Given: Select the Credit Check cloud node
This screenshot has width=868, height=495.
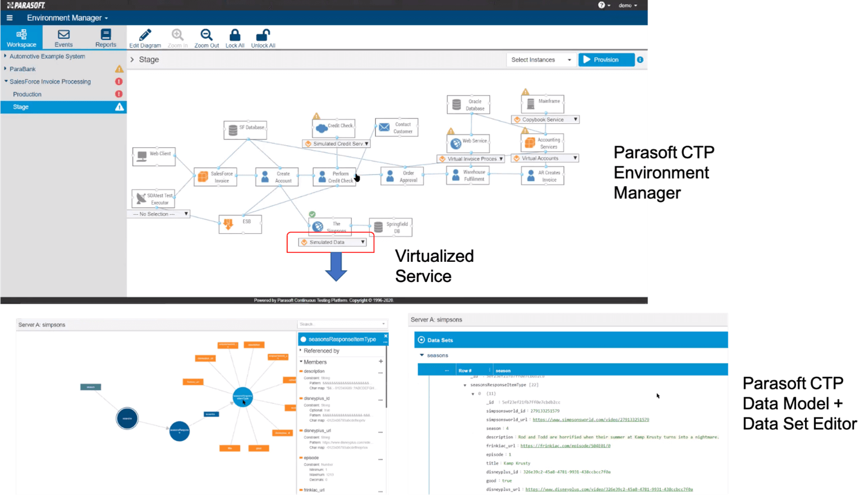Looking at the screenshot, I should pos(333,128).
